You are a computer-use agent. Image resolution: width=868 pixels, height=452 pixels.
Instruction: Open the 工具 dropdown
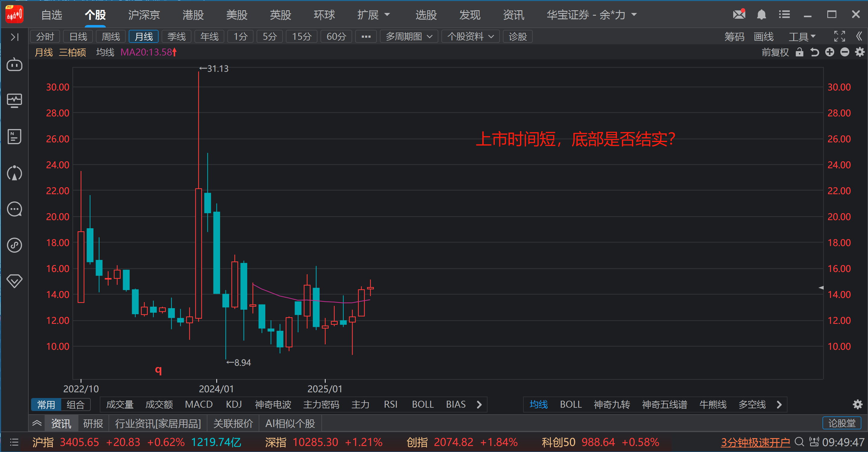click(x=802, y=36)
